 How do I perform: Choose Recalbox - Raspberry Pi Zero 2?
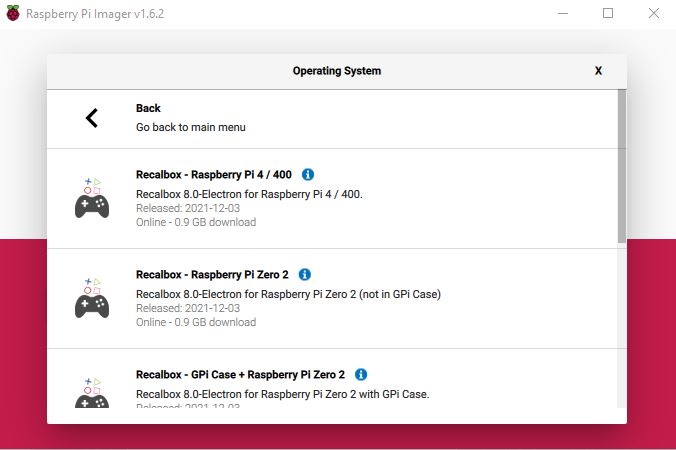click(332, 299)
